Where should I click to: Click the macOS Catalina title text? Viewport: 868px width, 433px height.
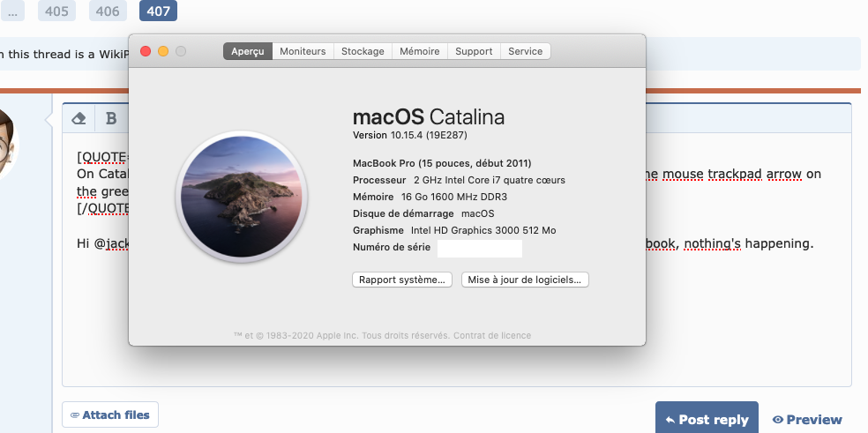point(429,116)
